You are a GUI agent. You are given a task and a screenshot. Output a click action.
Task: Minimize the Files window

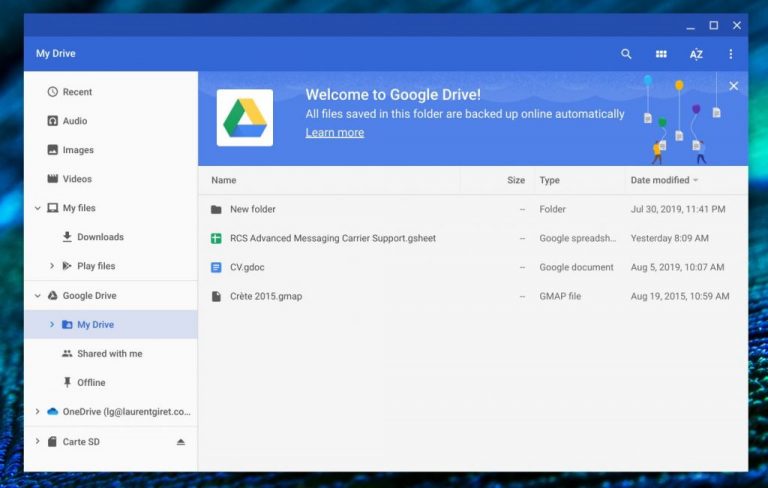click(691, 26)
